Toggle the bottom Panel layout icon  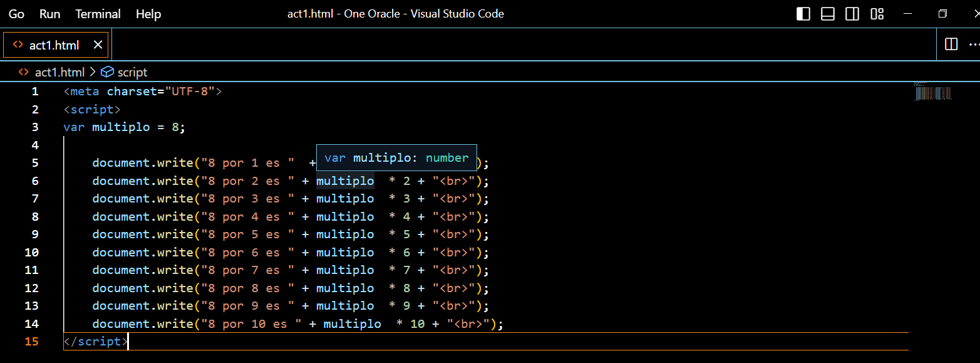click(828, 14)
